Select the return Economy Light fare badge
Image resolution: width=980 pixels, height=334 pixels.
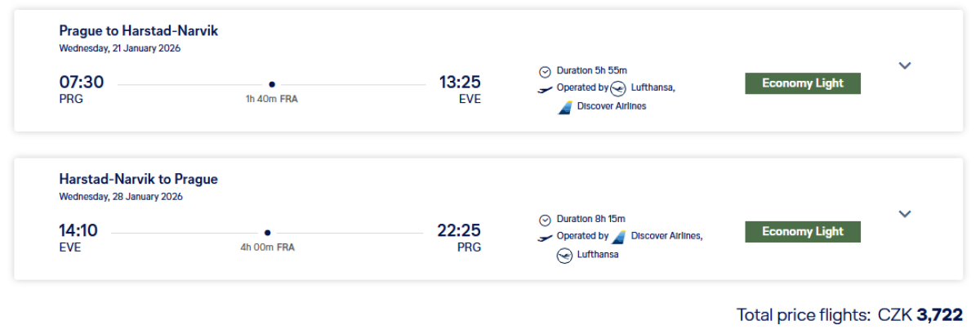coord(802,232)
